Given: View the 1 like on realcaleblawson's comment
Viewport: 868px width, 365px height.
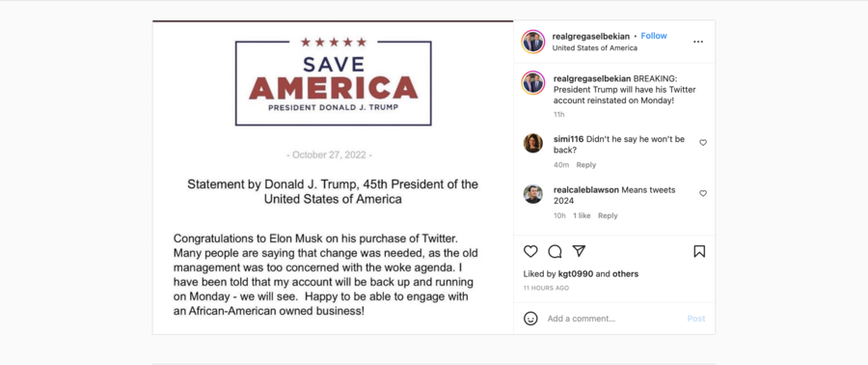Looking at the screenshot, I should click(582, 215).
